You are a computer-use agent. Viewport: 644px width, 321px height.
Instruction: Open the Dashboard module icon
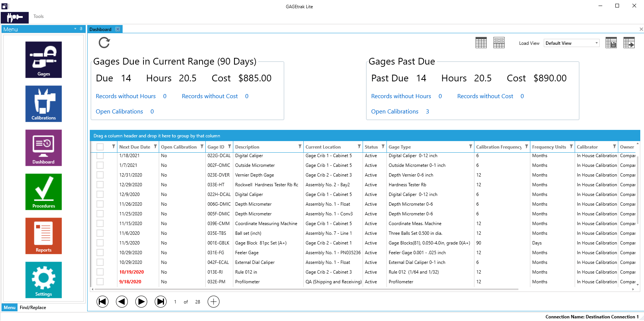(x=44, y=148)
